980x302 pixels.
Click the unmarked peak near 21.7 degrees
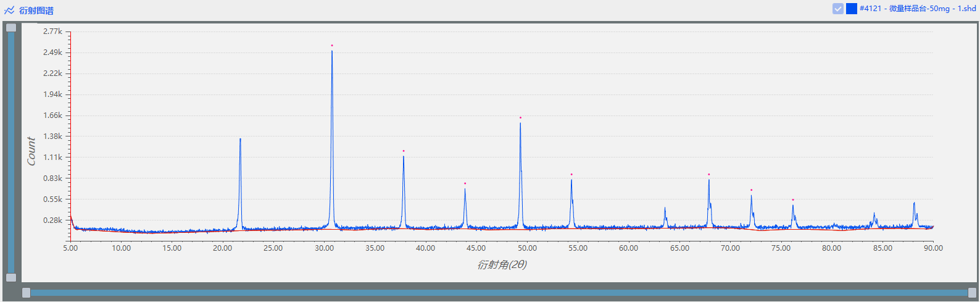click(240, 140)
